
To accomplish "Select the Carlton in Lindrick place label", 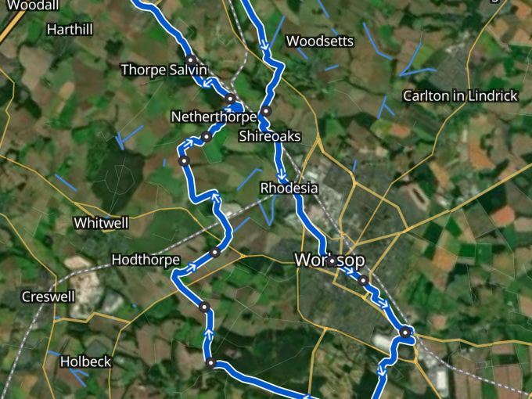I will (x=460, y=95).
